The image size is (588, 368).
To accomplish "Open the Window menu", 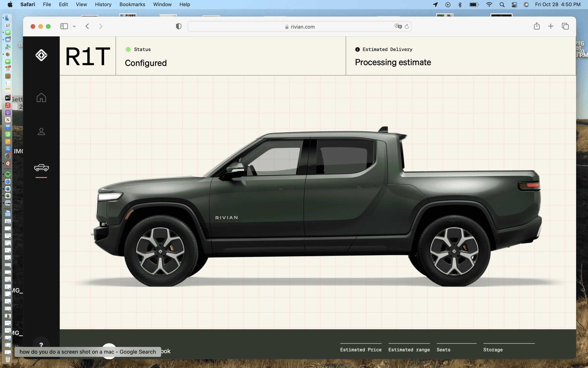I will click(162, 4).
